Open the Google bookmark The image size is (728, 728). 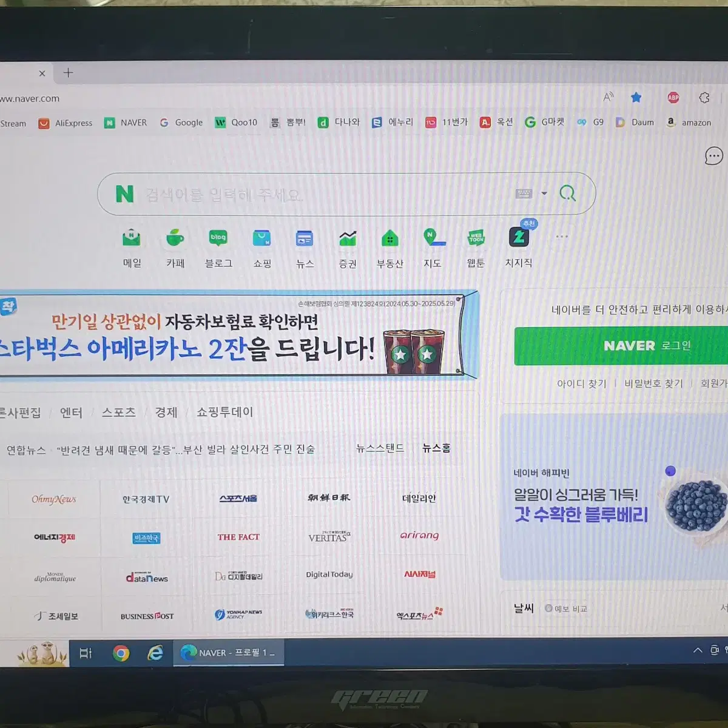tap(181, 123)
